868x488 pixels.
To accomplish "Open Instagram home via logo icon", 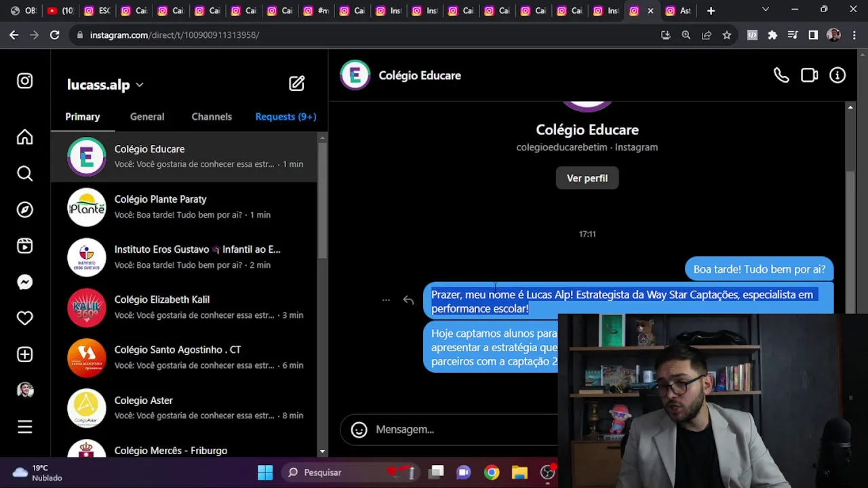I will 25,81.
